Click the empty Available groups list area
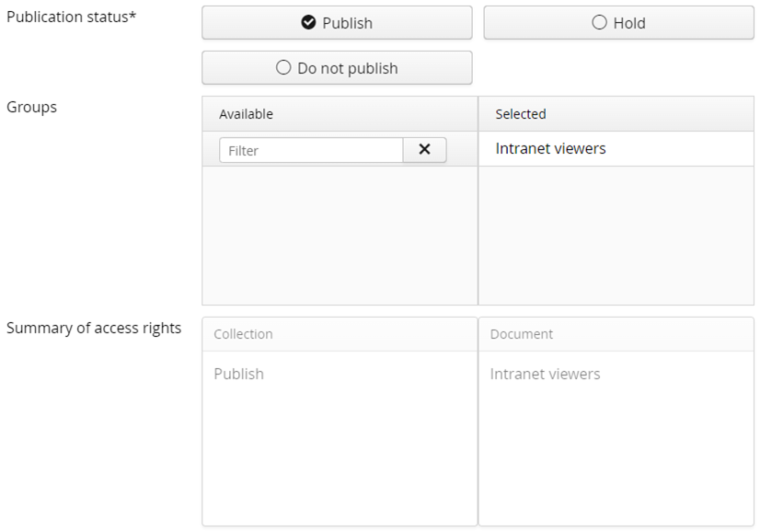Image resolution: width=760 pixels, height=532 pixels. click(x=340, y=235)
